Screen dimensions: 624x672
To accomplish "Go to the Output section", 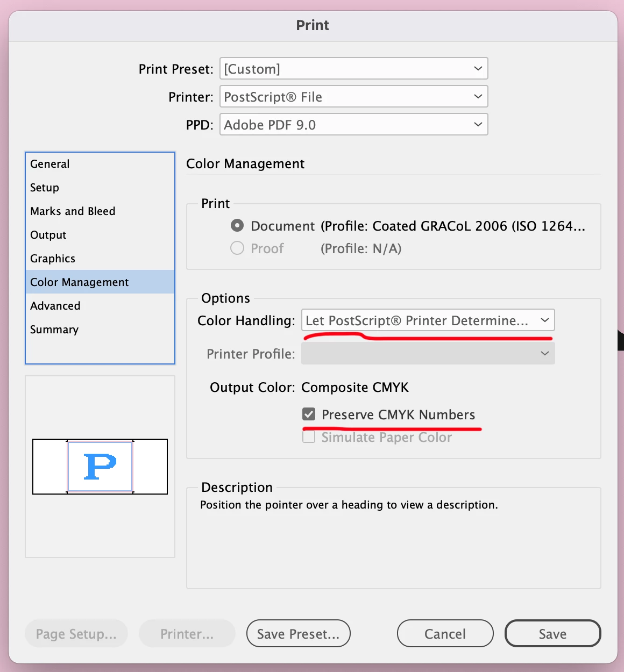I will tap(100, 235).
